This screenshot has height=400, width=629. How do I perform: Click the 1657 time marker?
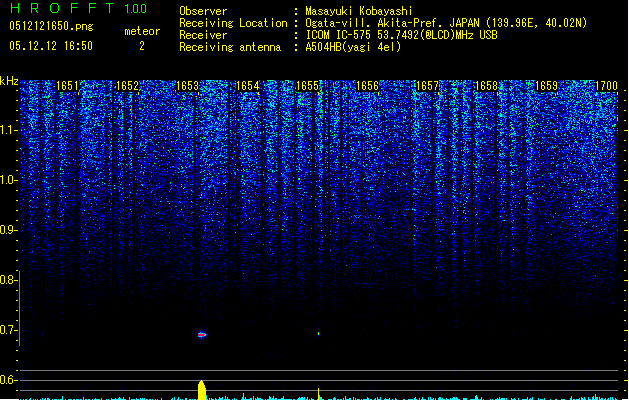[x=428, y=86]
